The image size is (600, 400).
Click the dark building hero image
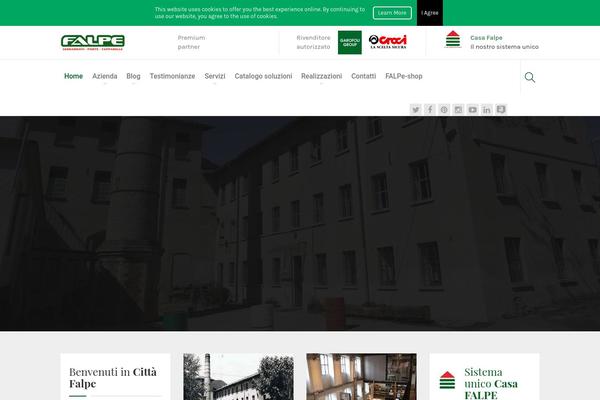pos(300,223)
